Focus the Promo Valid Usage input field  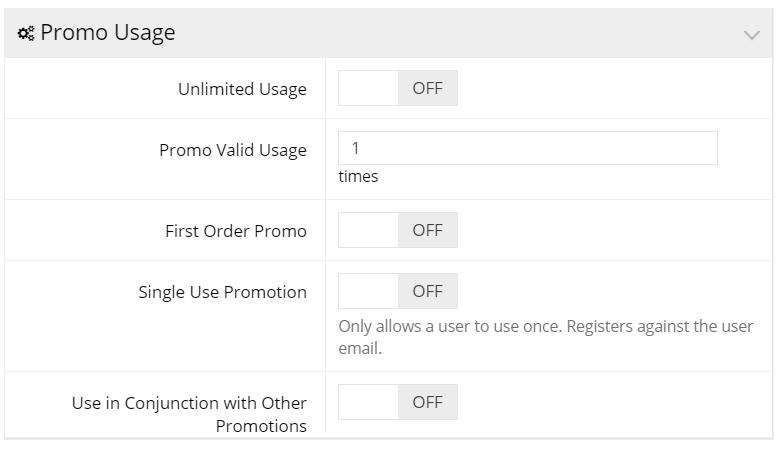pyautogui.click(x=528, y=148)
